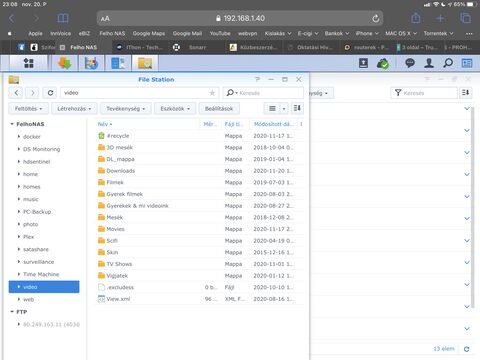The image size is (480, 360).
Task: Open the webvpn bookmark
Action: pyautogui.click(x=247, y=33)
